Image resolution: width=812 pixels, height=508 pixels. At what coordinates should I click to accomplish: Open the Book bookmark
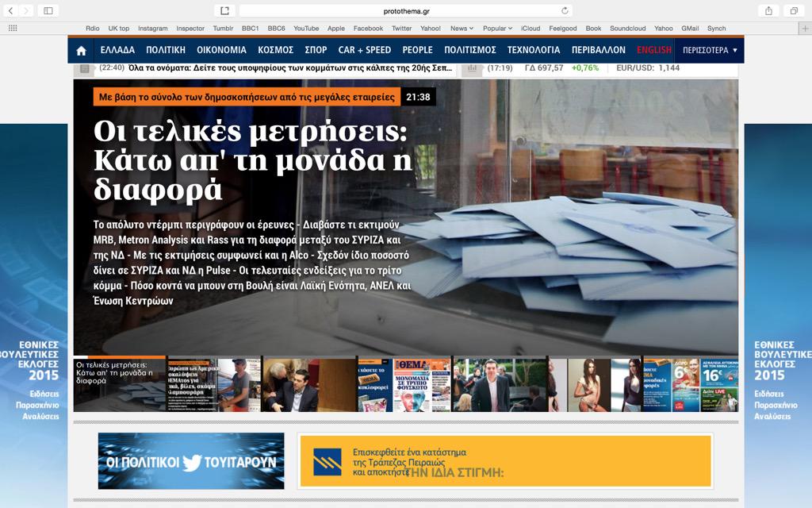pos(593,29)
